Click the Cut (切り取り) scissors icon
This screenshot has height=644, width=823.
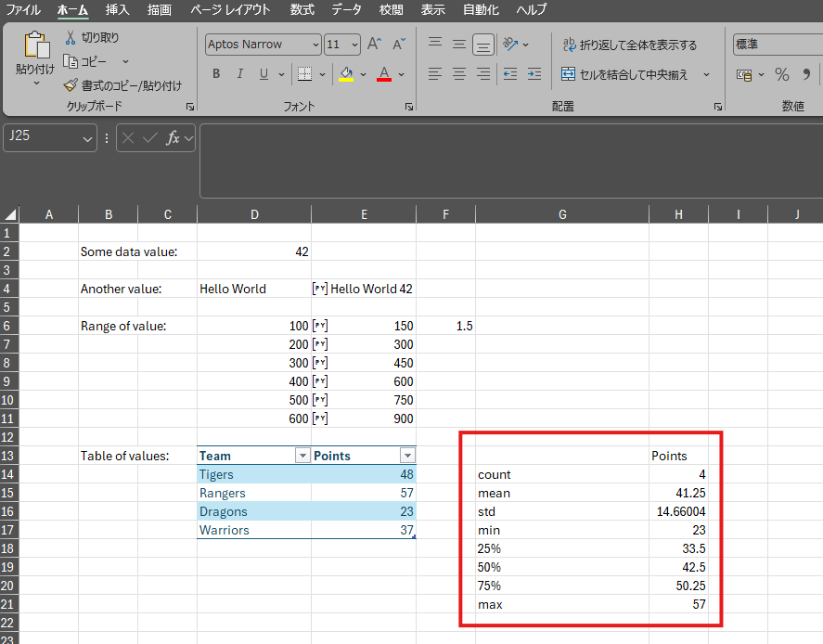tap(71, 37)
